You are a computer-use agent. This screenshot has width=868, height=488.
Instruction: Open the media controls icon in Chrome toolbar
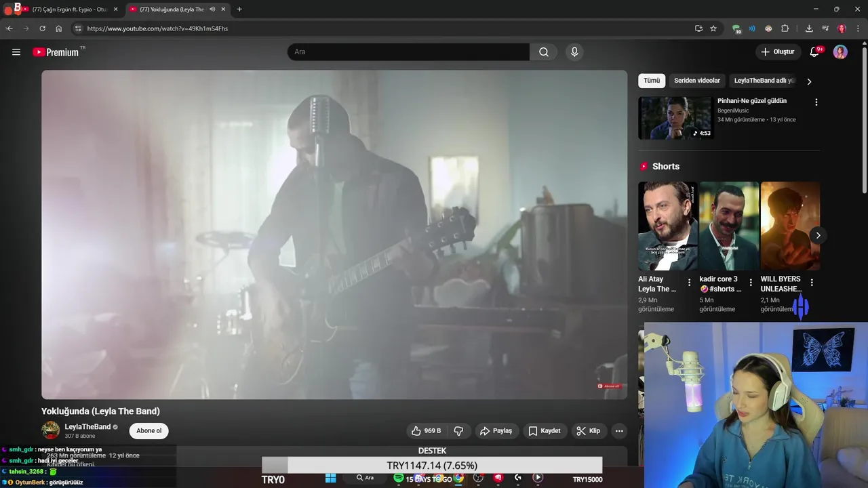825,28
